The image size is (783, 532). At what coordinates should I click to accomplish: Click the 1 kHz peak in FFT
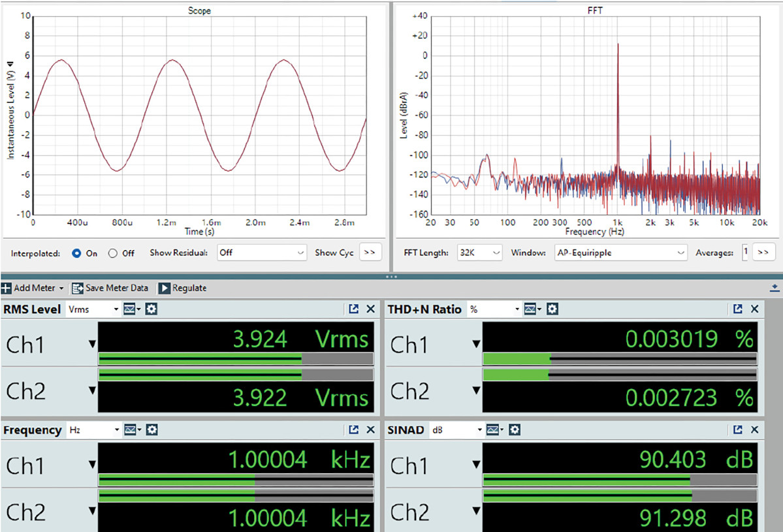coord(618,107)
